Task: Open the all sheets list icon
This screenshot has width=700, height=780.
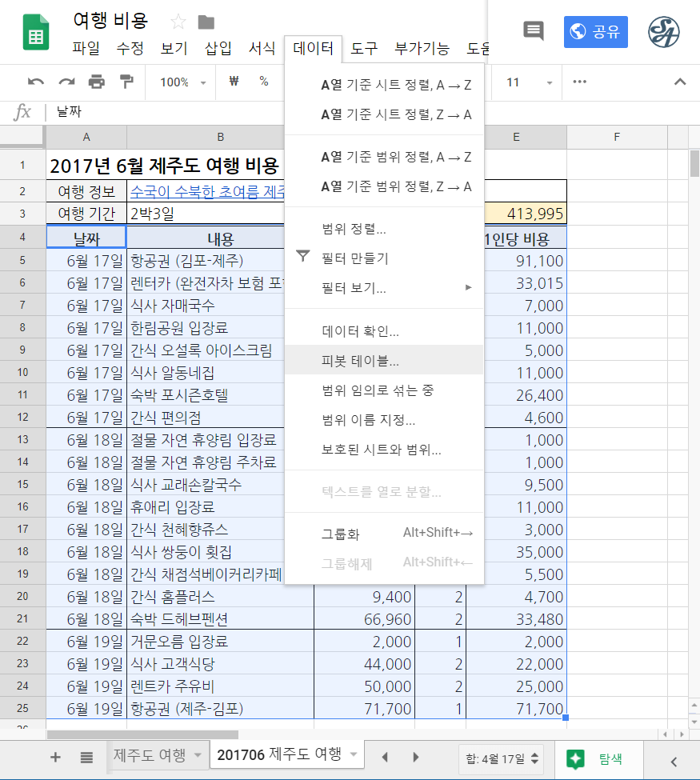Action: tap(86, 757)
